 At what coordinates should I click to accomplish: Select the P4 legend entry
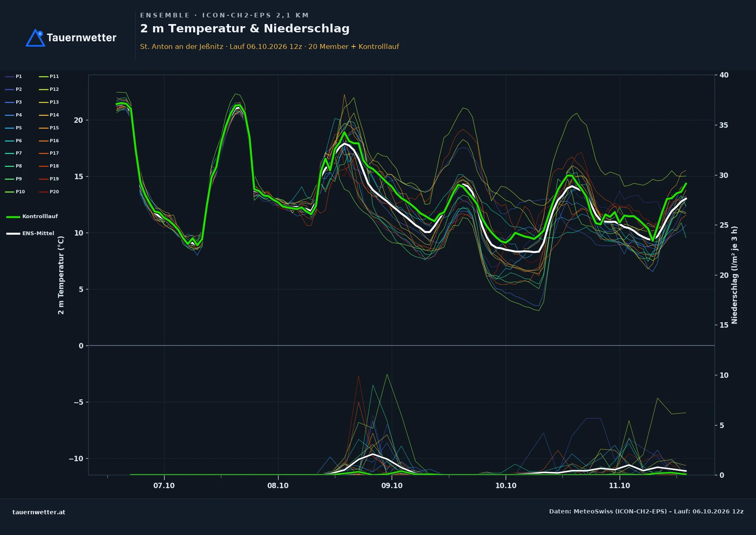pos(14,115)
